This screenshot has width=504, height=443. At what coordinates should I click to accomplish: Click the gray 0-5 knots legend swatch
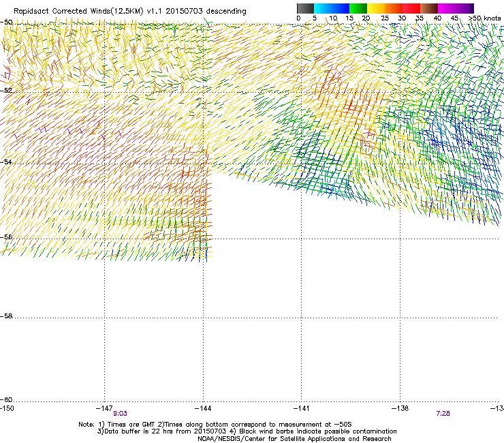point(305,8)
